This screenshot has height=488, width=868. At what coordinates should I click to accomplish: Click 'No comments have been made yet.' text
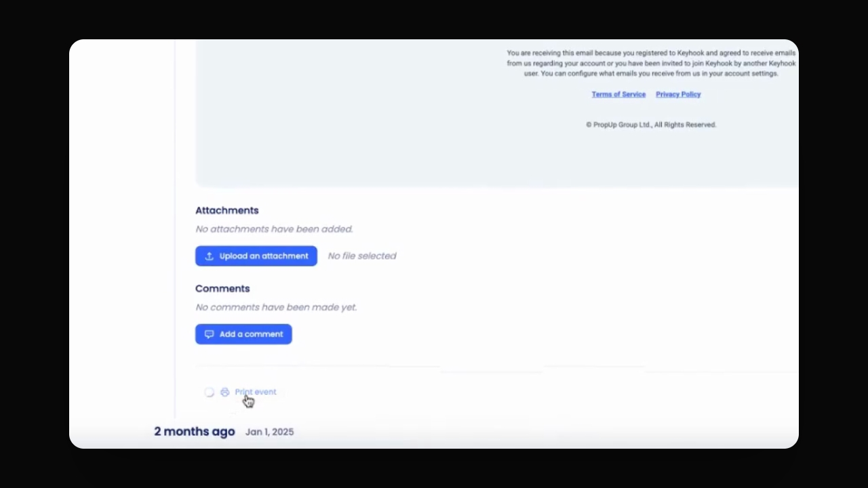[276, 307]
